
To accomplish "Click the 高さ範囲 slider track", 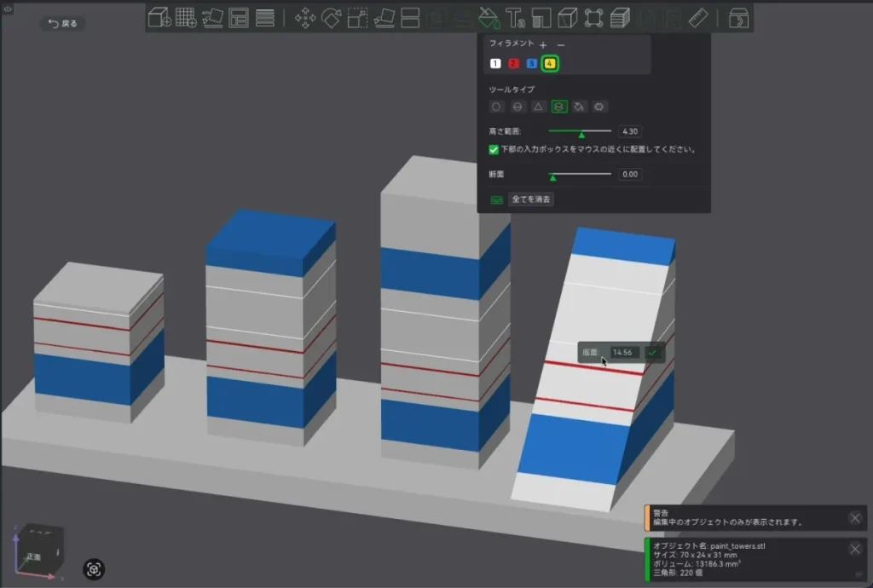I will point(580,131).
